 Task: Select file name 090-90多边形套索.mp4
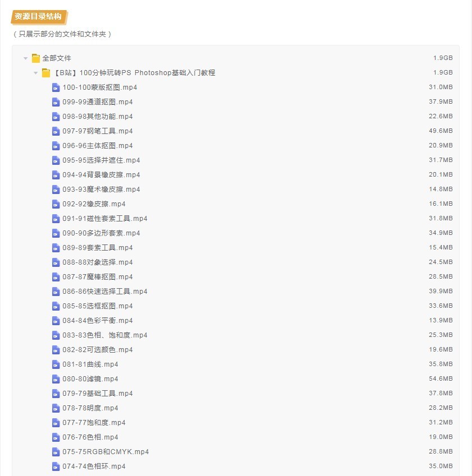[101, 233]
